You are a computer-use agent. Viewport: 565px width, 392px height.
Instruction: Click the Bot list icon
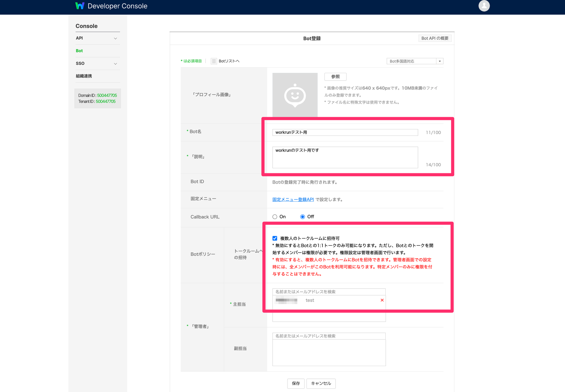tap(214, 61)
